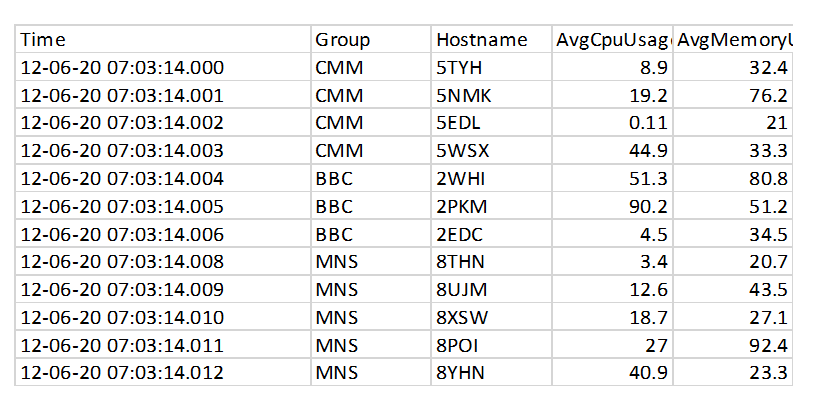Click the timestamp cell ending in 14.010
Viewport: 814px width, 407px height.
point(163,317)
